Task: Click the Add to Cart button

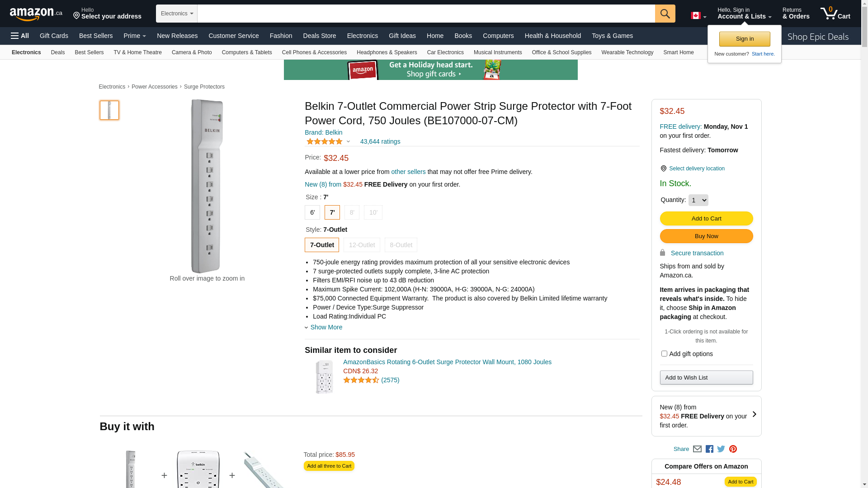Action: point(706,219)
